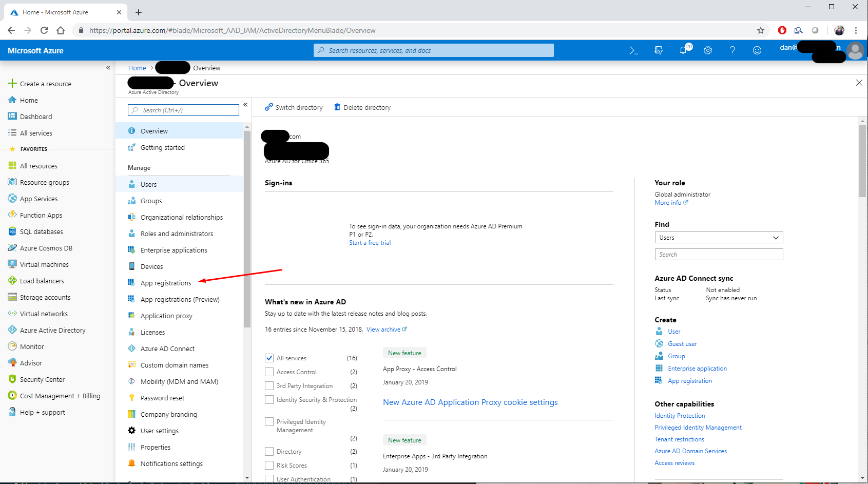Click the menu blade scrollbar thumb

[x=247, y=229]
